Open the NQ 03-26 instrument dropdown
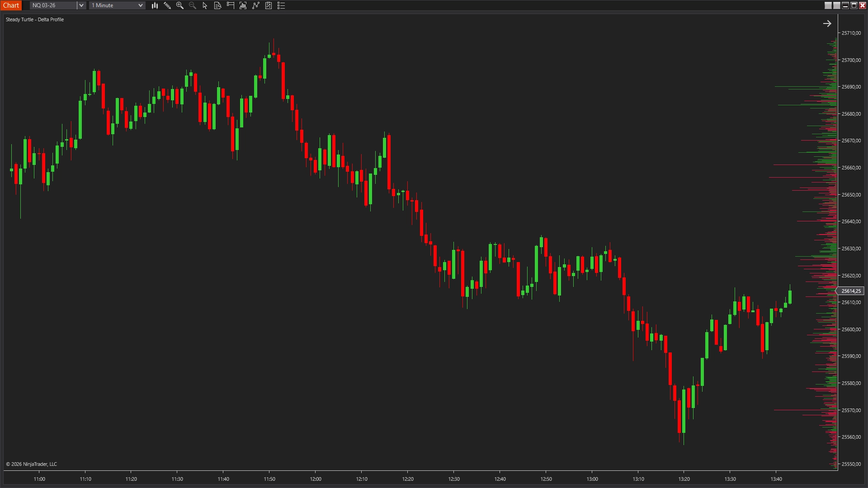 tap(52, 5)
